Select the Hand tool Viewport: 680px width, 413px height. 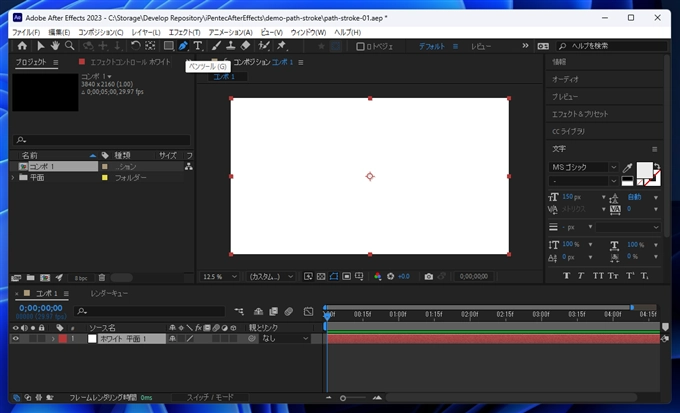(x=55, y=46)
